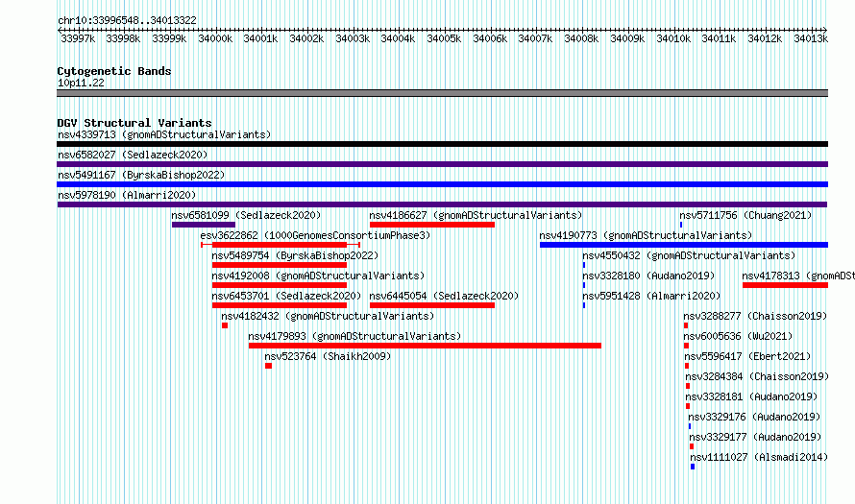Viewport: 855px width, 504px height.
Task: Click the red bar under nsv4192008
Action: (x=280, y=285)
